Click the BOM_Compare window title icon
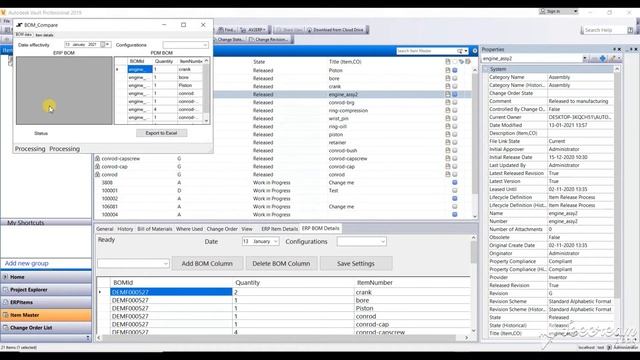This screenshot has height=360, width=640. 19,25
